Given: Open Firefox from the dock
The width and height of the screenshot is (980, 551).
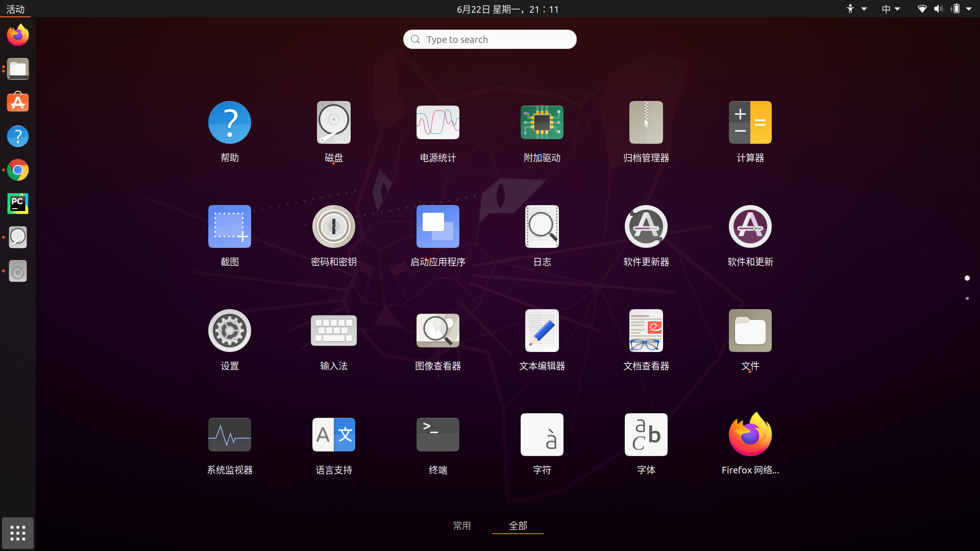Looking at the screenshot, I should pyautogui.click(x=17, y=34).
